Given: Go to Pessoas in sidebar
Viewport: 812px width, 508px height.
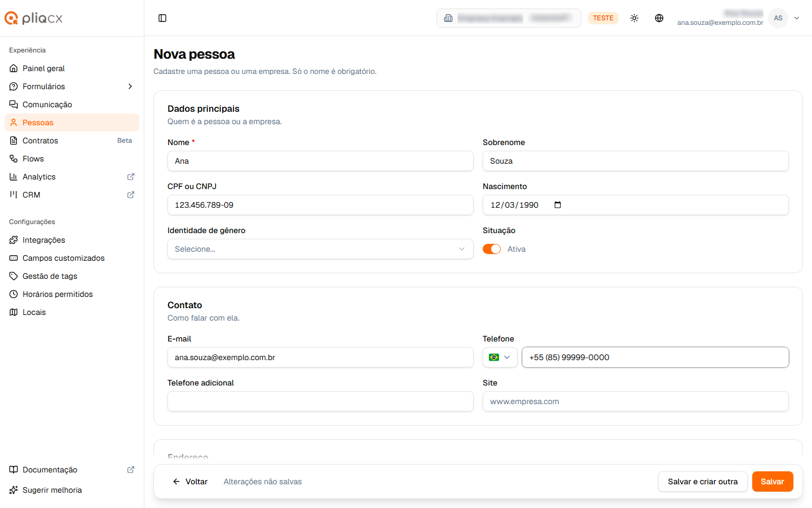Looking at the screenshot, I should [72, 122].
